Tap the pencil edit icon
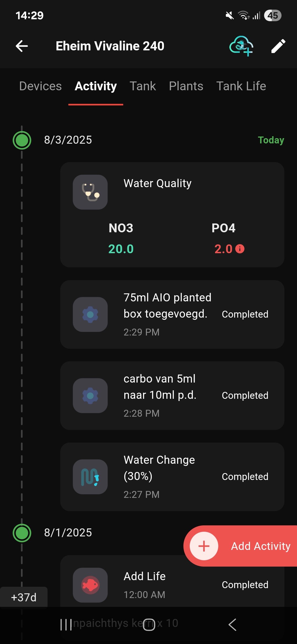Viewport: 297px width, 644px height. pos(278,46)
